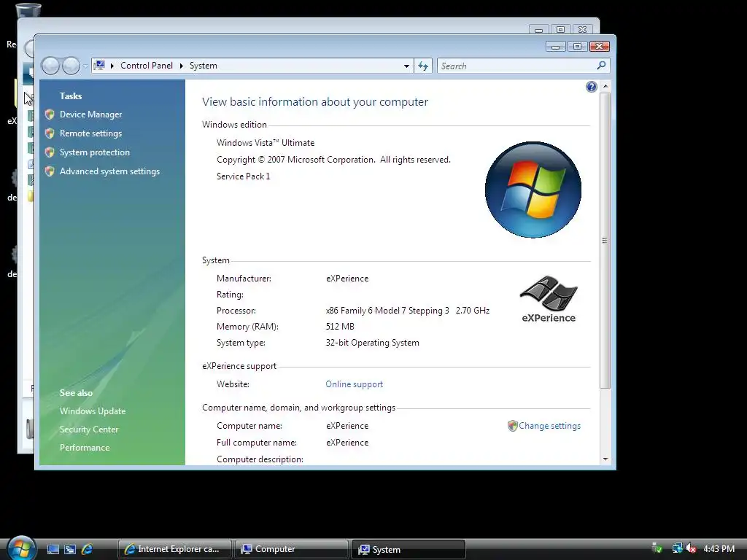The width and height of the screenshot is (747, 560).
Task: Open Advanced system settings
Action: click(109, 171)
